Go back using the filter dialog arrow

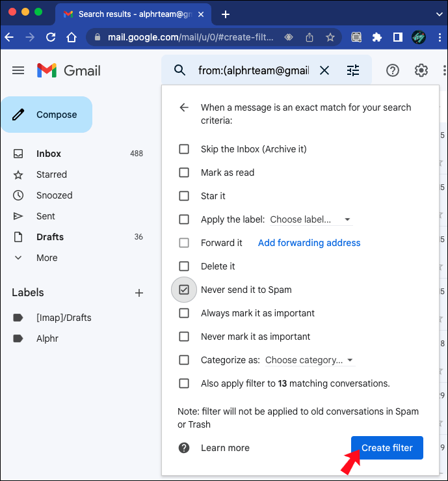(x=184, y=107)
